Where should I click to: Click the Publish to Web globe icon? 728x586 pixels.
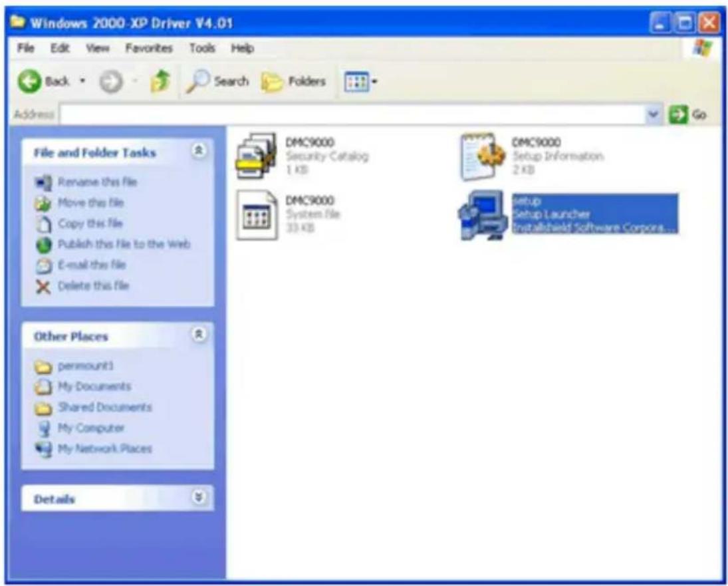(44, 245)
